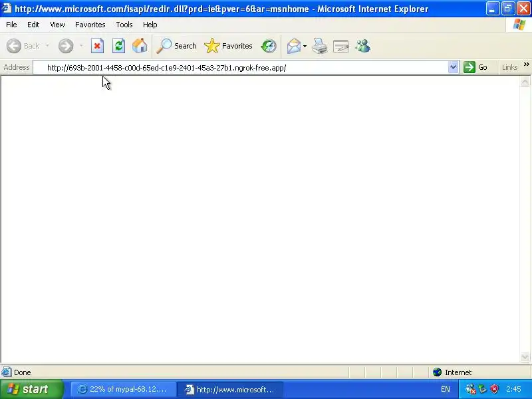Screen dimensions: 532x399
Task: Select the microsoft.com taskbar window button
Action: [x=230, y=389]
